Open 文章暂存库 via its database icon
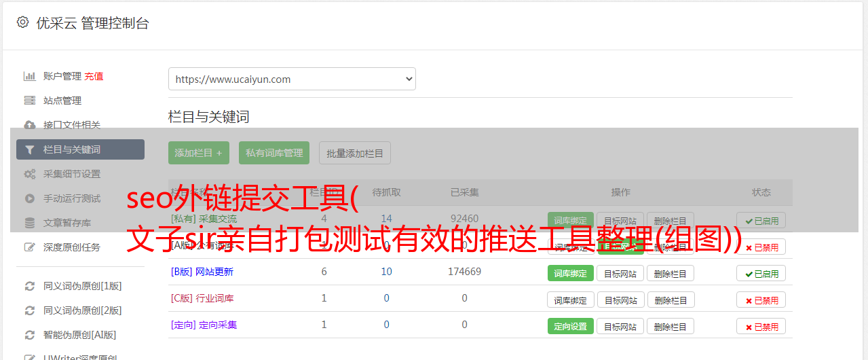This screenshot has width=868, height=360. tap(30, 223)
